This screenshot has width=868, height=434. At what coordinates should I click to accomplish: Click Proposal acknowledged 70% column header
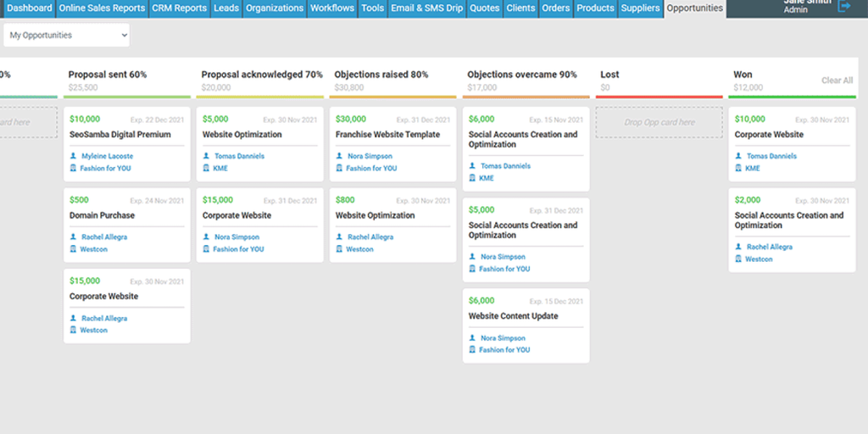[x=262, y=75]
